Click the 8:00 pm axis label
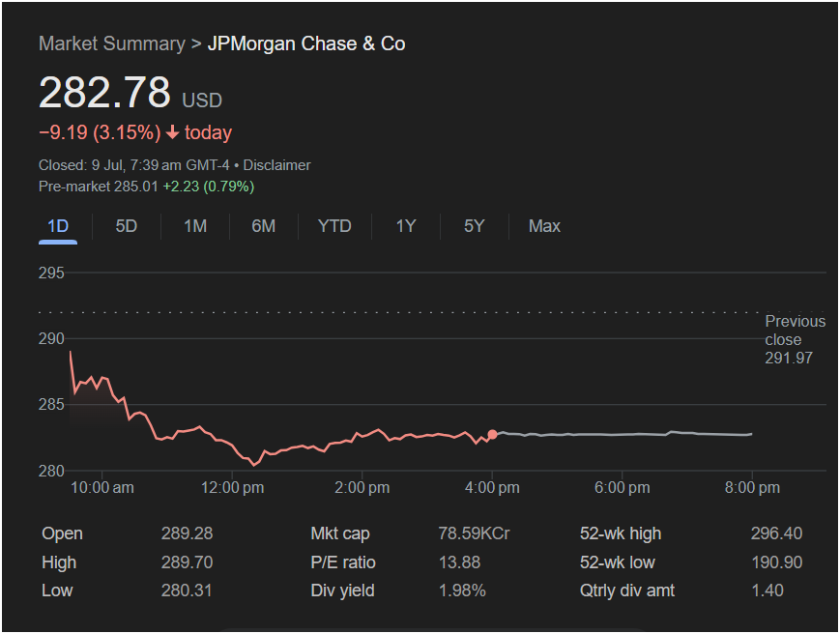 click(x=752, y=488)
